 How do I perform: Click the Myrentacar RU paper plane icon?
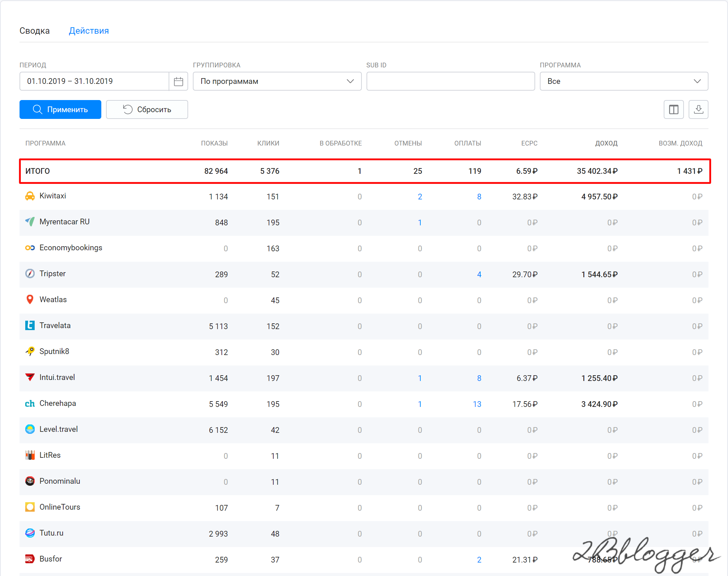(x=30, y=222)
